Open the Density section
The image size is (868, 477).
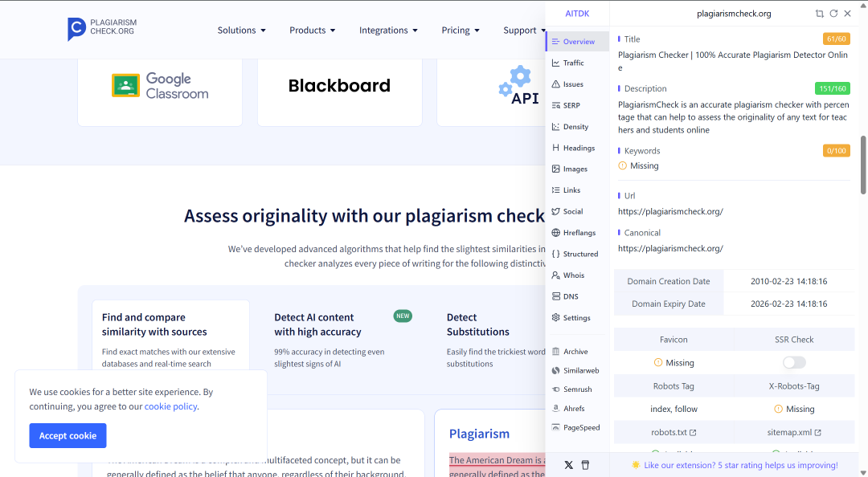coord(577,127)
